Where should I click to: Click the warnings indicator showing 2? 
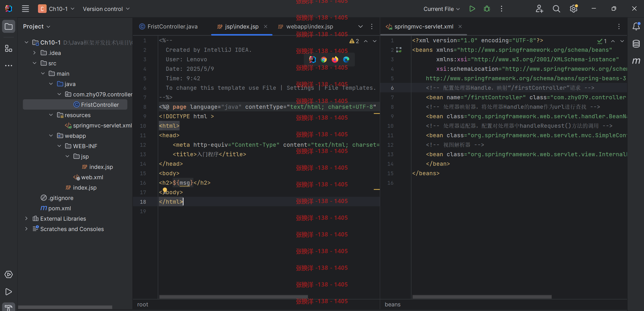click(354, 41)
